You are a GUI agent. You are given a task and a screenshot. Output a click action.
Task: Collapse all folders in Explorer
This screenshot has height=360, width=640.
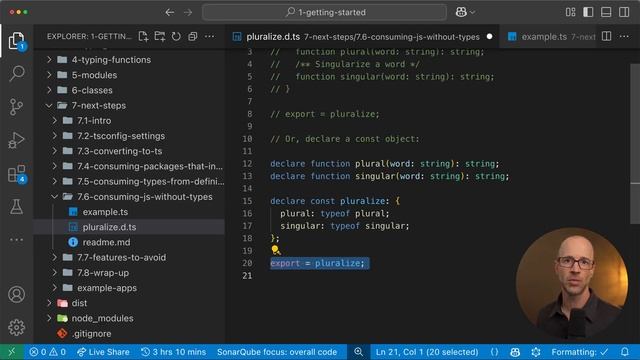coord(193,36)
